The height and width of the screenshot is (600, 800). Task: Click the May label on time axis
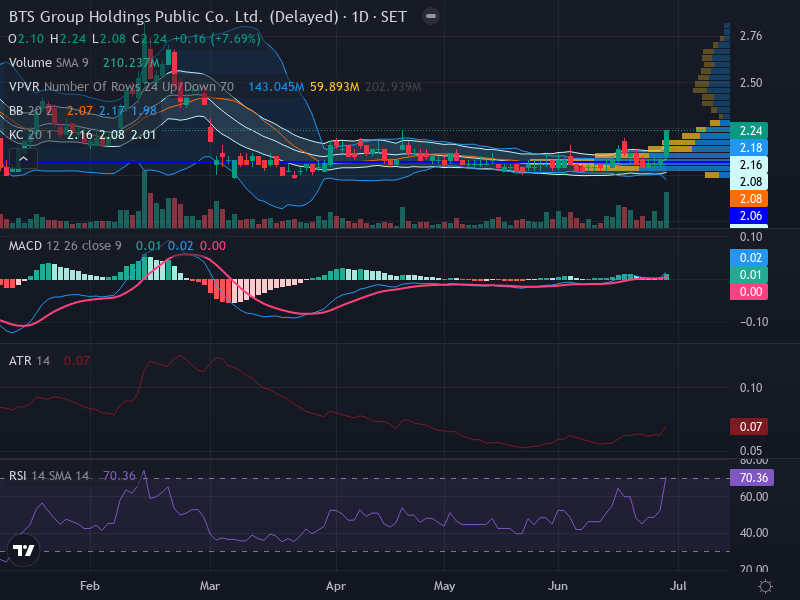point(444,586)
